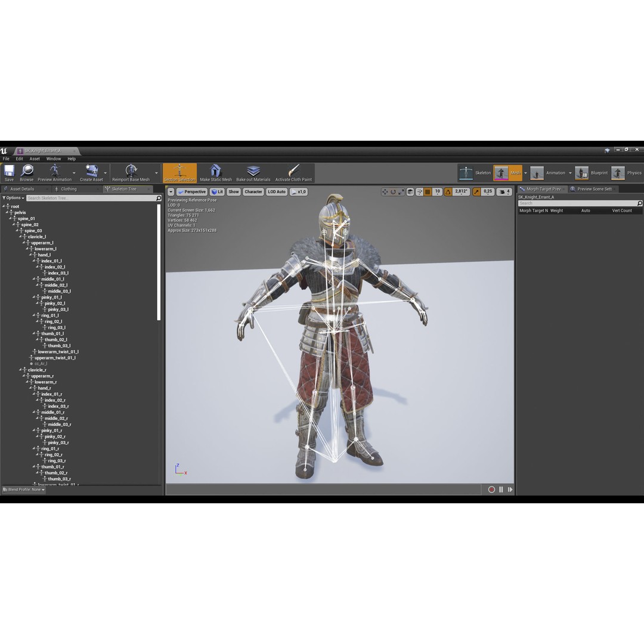Viewport: 644px width, 644px height.
Task: Collapse the hand_r bone node
Action: (30, 388)
